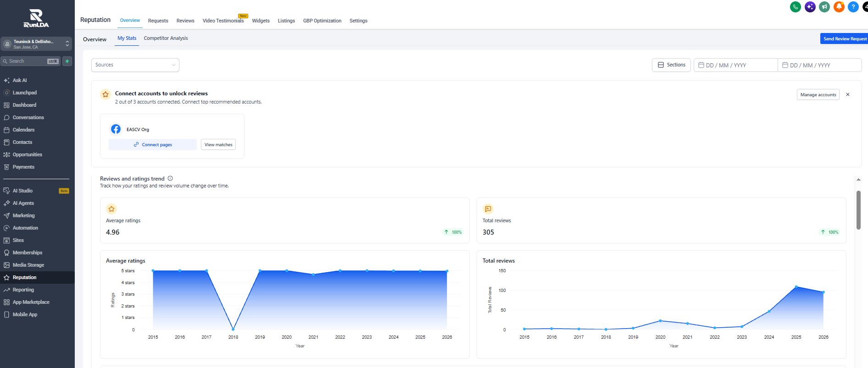Open the Video Testimonials tab
The image size is (868, 368).
(x=223, y=21)
